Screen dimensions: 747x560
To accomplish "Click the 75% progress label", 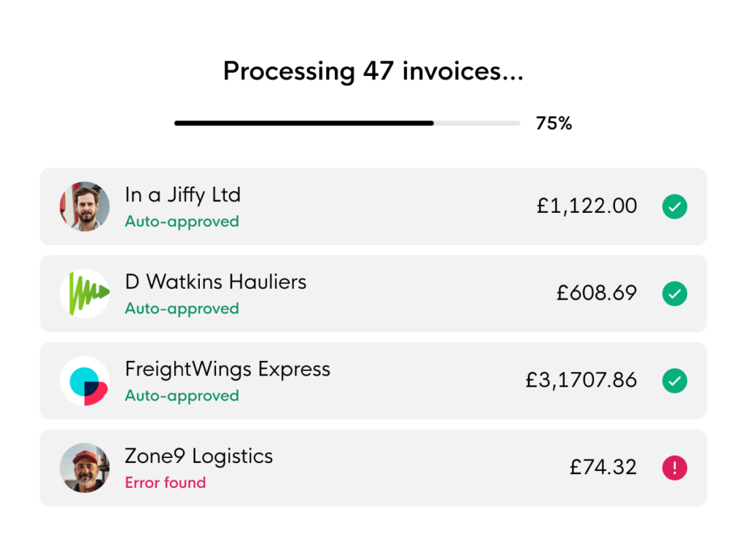I will (x=554, y=123).
